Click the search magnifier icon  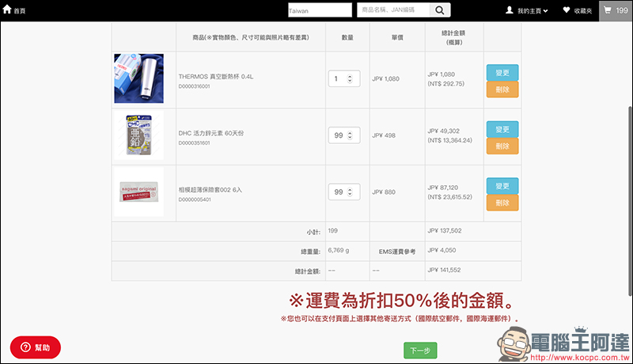pyautogui.click(x=440, y=10)
